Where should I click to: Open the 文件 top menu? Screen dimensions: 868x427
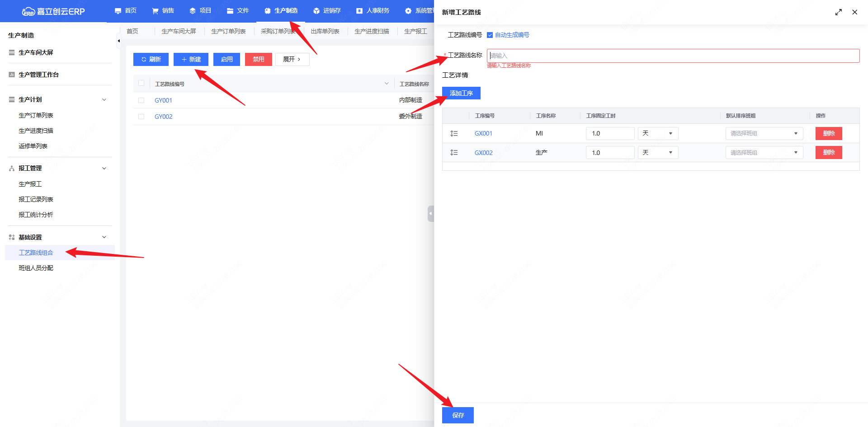[238, 10]
